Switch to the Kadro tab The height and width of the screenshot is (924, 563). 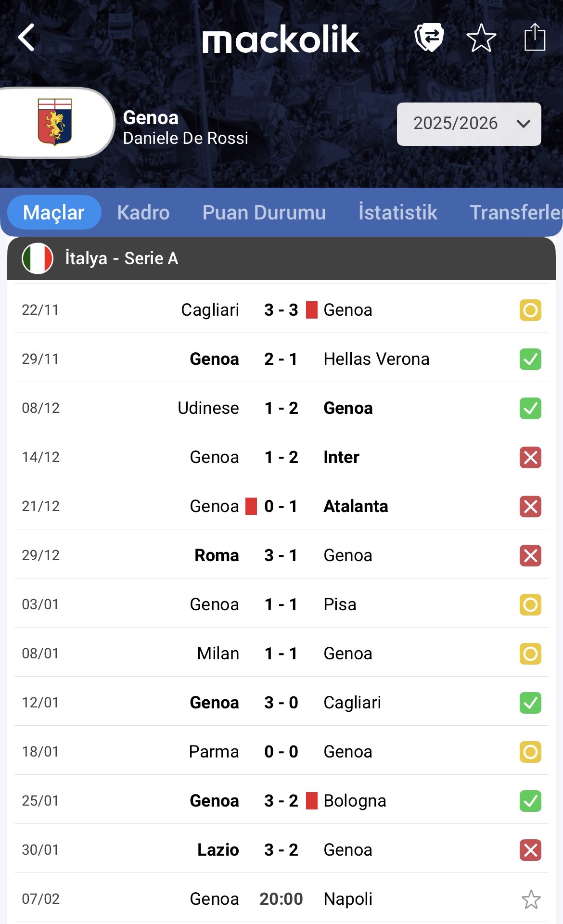(143, 212)
